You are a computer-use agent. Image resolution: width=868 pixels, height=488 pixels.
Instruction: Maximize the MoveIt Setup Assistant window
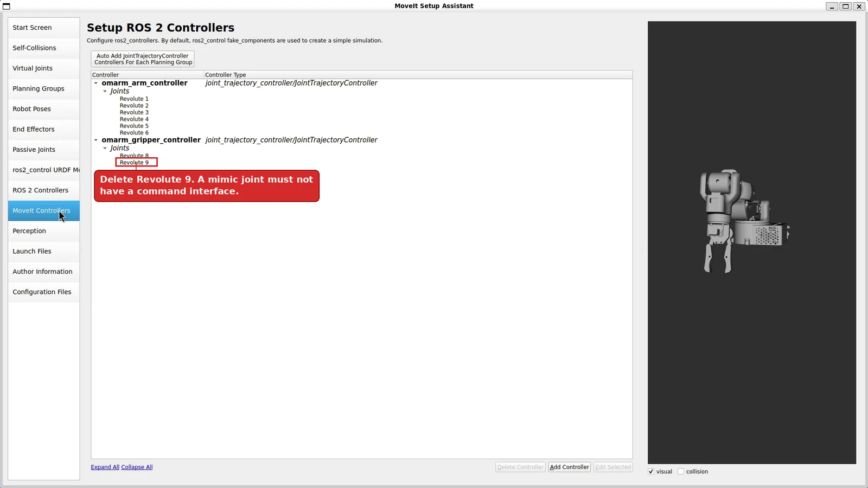(x=845, y=6)
